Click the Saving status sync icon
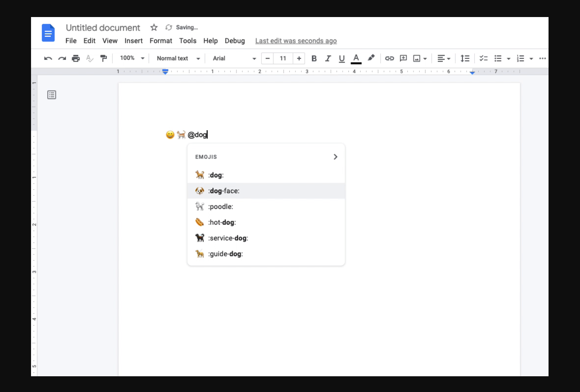This screenshot has width=580, height=392. [x=169, y=28]
